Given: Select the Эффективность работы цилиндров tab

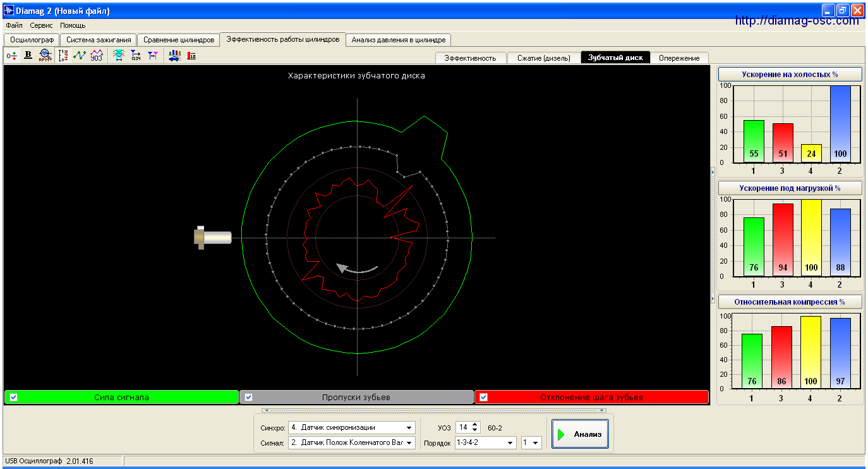Looking at the screenshot, I should point(283,39).
